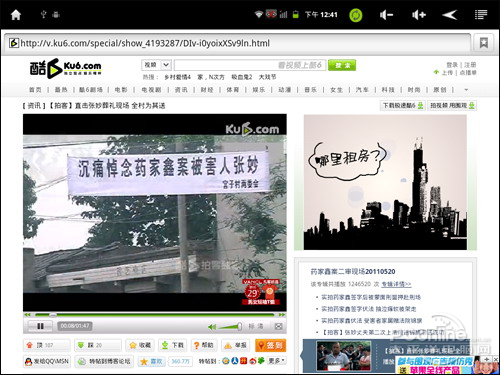Click the green search button
This screenshot has width=500, height=375.
pyautogui.click(x=342, y=65)
